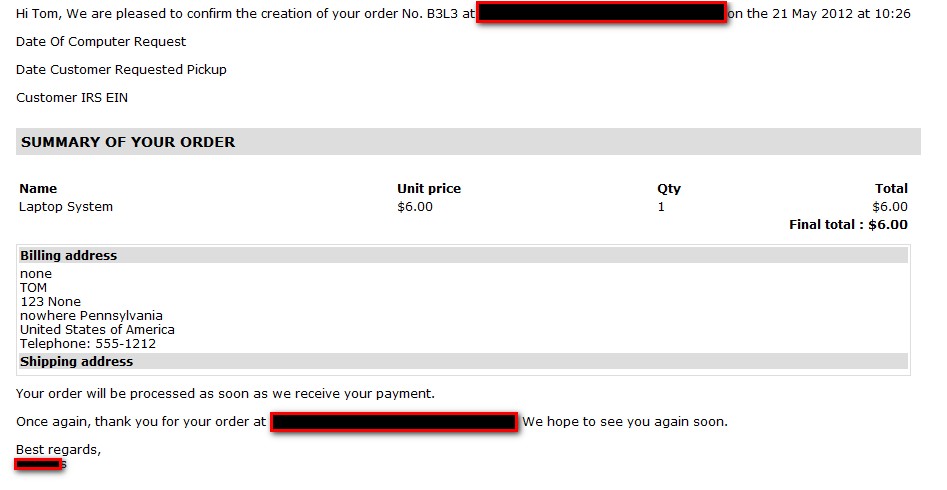This screenshot has width=947, height=490.
Task: Click the order number B3L3
Action: [x=441, y=14]
